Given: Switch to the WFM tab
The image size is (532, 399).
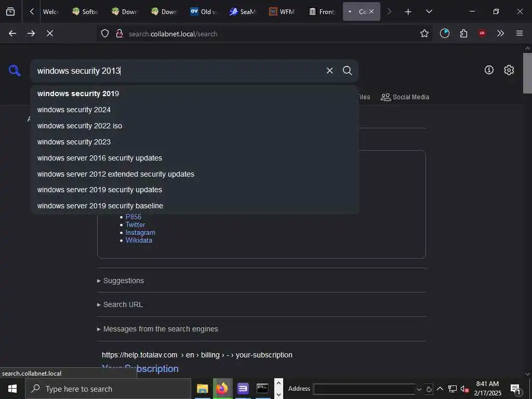Looking at the screenshot, I should [282, 11].
